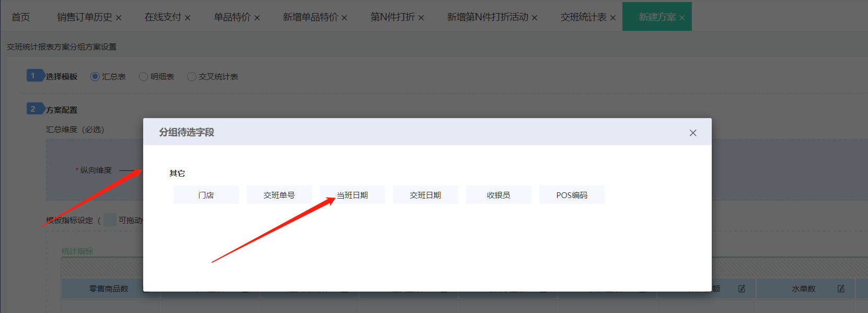
Task: Close the 新建方案 tab
Action: coord(682,18)
